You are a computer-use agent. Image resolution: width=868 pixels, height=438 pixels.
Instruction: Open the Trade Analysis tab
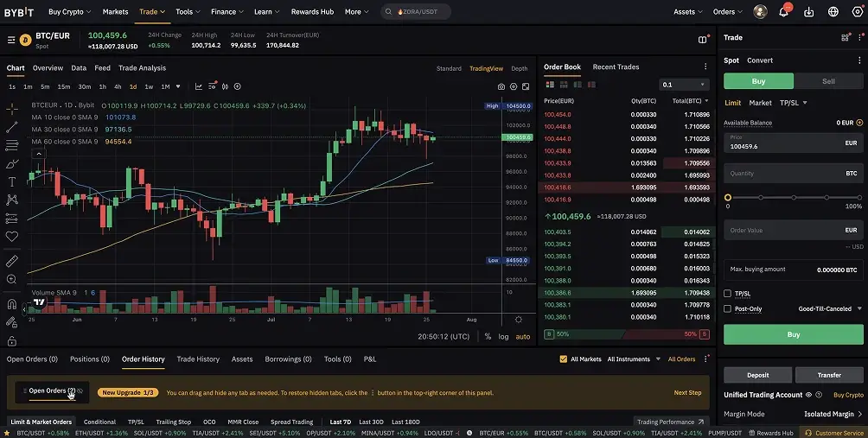tap(143, 68)
